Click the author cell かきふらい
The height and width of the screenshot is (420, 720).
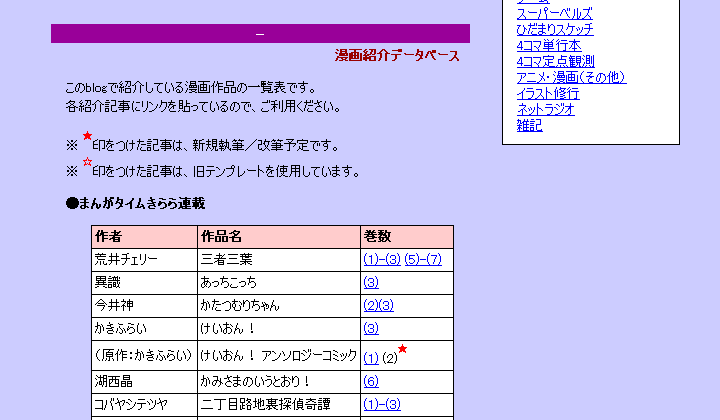[x=144, y=329]
